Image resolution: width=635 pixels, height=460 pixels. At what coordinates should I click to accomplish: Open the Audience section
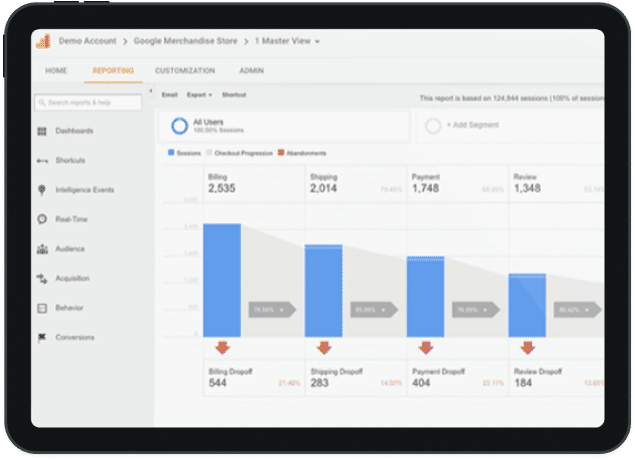pyautogui.click(x=70, y=249)
